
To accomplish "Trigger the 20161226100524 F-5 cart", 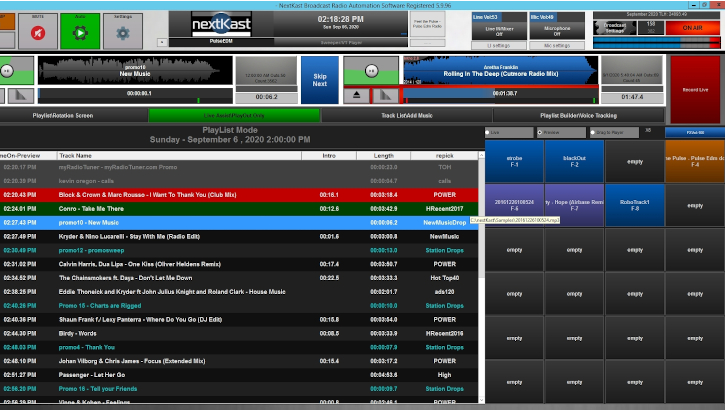I will tap(514, 205).
